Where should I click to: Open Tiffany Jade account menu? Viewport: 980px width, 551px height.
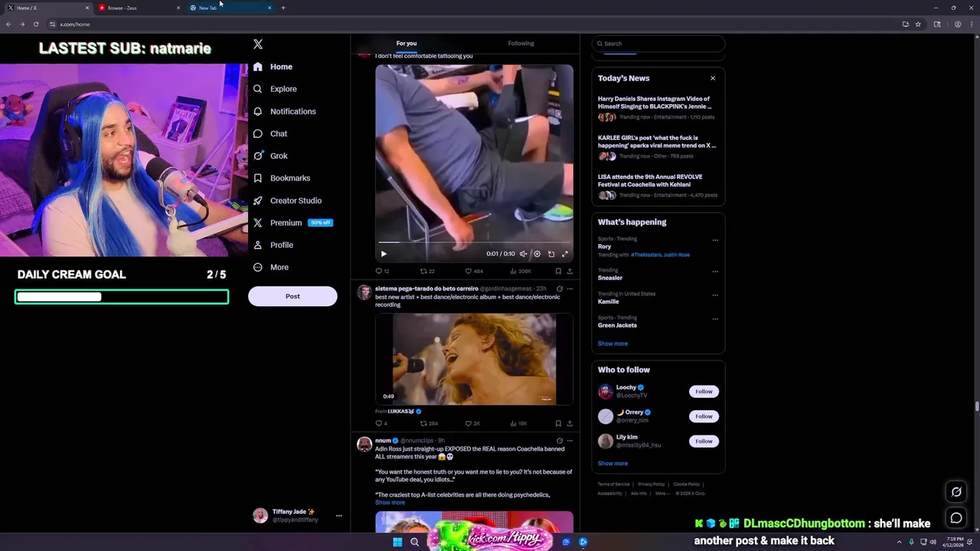(297, 516)
